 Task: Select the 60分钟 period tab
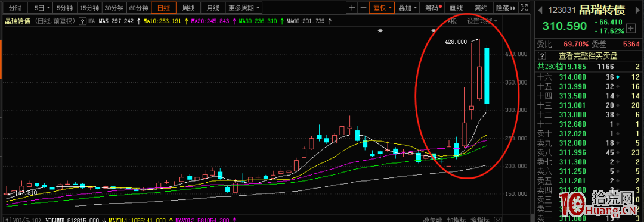(x=138, y=7)
